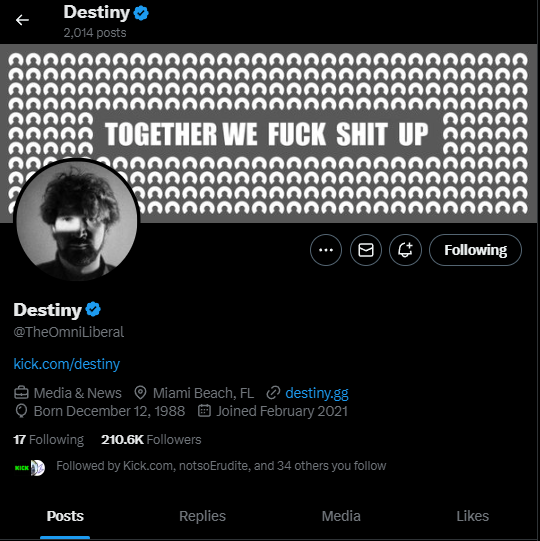Click the Media & News category label

tap(77, 393)
